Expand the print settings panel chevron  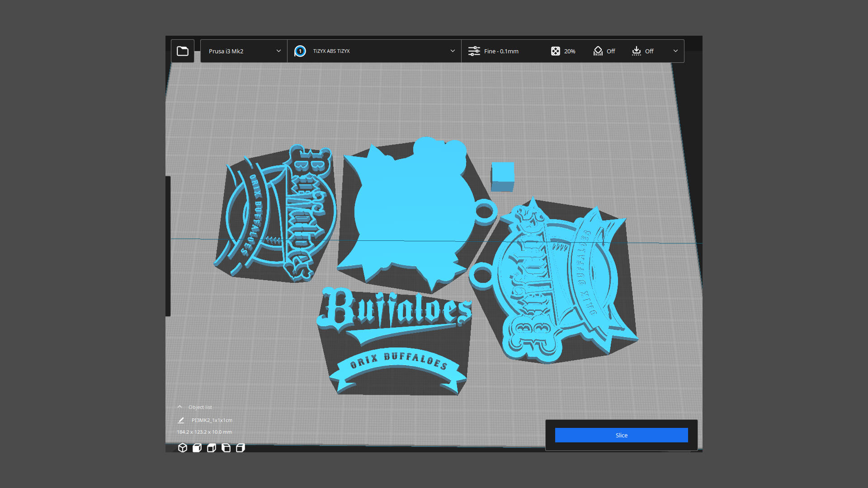pos(675,51)
